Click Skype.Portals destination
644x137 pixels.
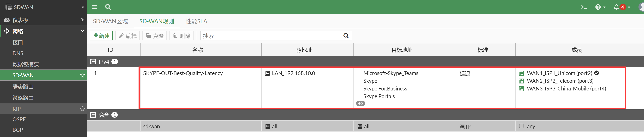[x=379, y=96]
